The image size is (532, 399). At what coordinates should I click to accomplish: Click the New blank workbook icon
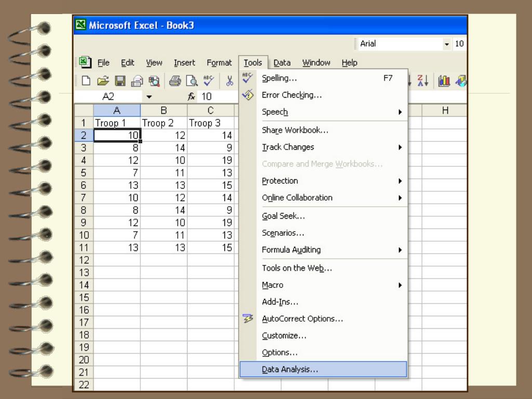point(86,81)
